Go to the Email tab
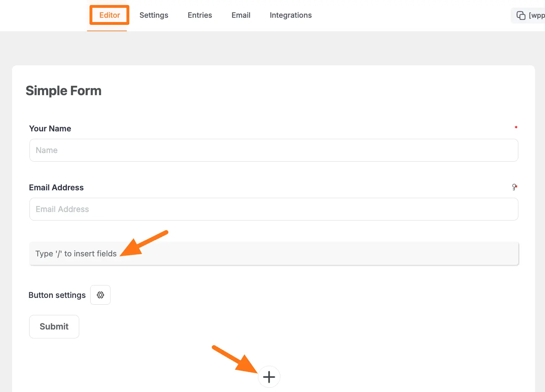Viewport: 545px width, 392px height. click(x=241, y=15)
